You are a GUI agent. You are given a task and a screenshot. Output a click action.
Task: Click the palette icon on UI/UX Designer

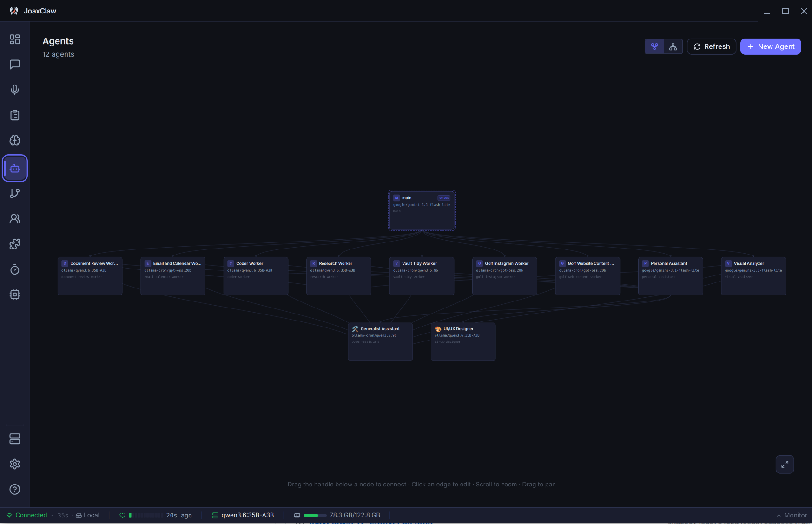pyautogui.click(x=438, y=329)
